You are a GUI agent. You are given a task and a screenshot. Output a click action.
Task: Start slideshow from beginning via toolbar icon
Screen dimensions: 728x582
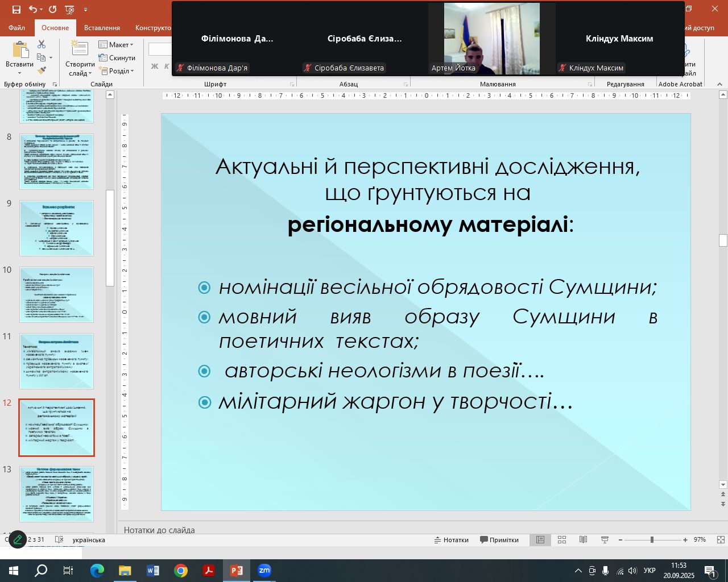69,10
